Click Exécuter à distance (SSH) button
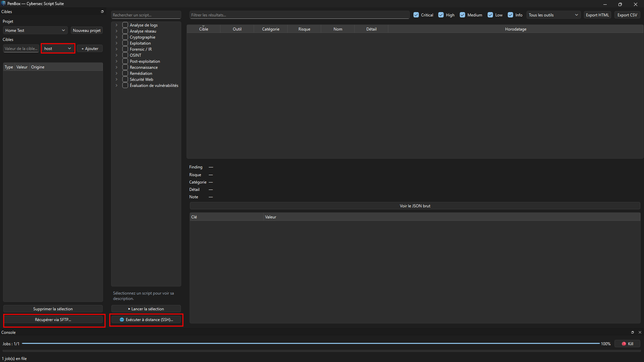This screenshot has height=362, width=644. coord(146,319)
